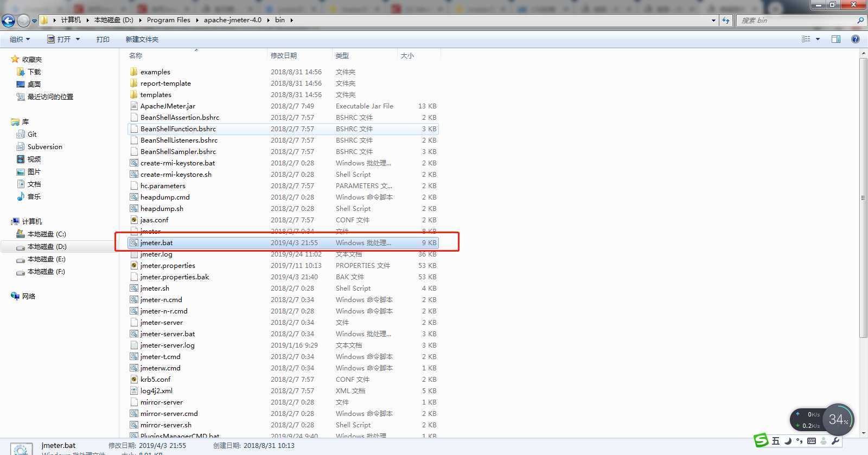Viewport: 868px width, 455px height.
Task: Toggle the preview pane icon
Action: [x=836, y=39]
